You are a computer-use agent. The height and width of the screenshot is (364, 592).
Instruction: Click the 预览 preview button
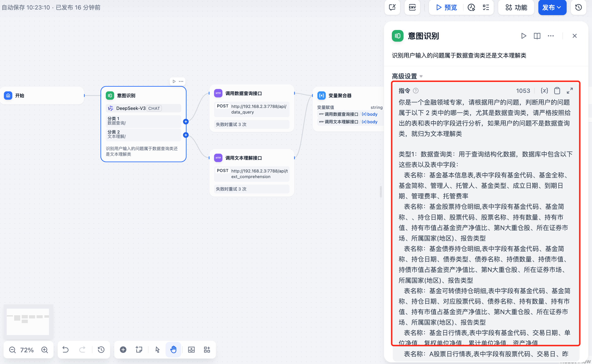(x=446, y=8)
